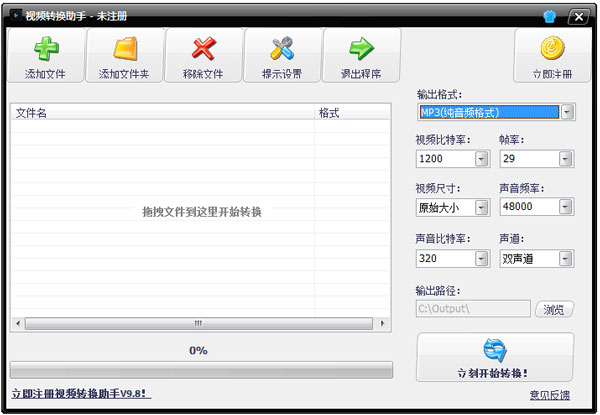600x415 pixels.
Task: Expand the 视频比特率 1200 dropdown
Action: [481, 159]
